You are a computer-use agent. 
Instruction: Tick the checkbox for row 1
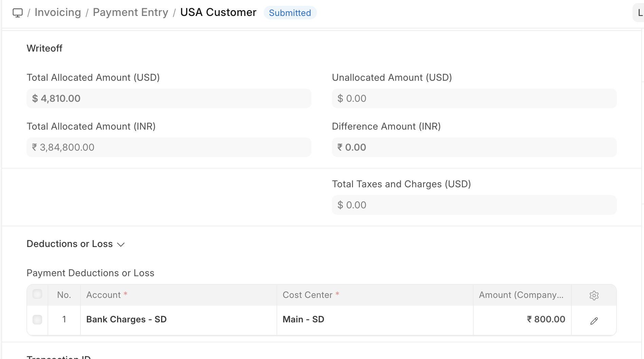tap(37, 319)
